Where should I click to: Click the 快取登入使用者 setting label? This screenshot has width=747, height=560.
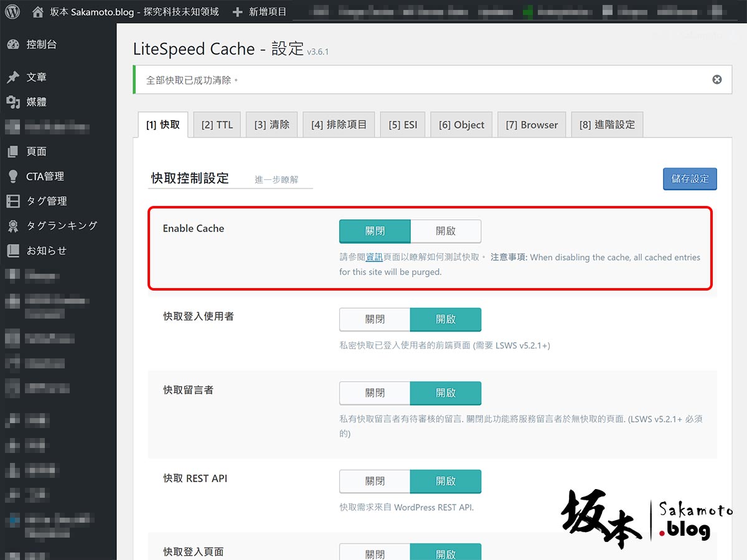click(199, 316)
